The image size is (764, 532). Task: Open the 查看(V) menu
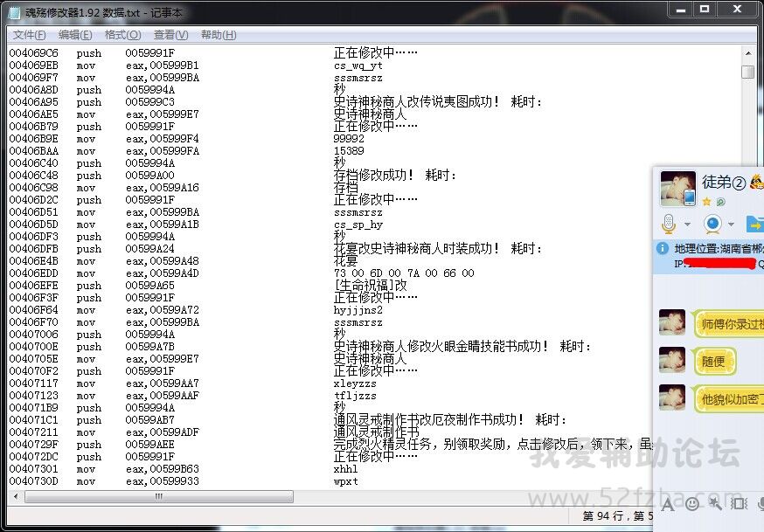click(171, 35)
